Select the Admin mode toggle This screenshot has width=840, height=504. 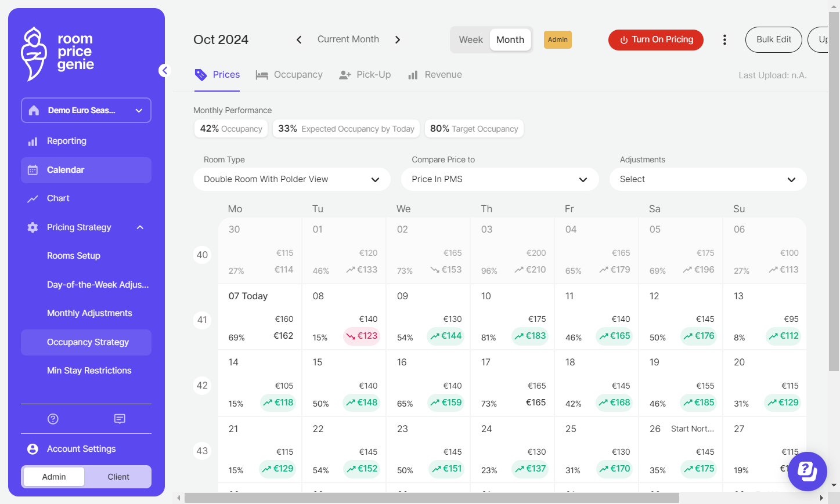54,477
